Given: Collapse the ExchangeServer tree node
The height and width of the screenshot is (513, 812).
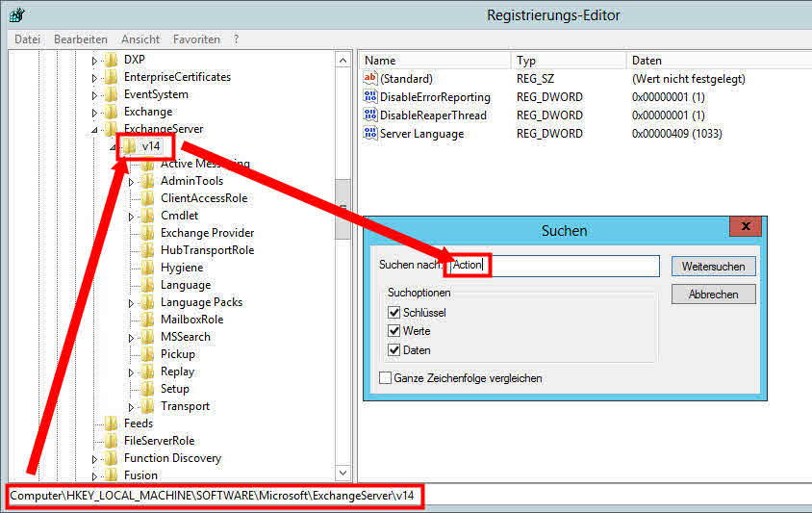Looking at the screenshot, I should (94, 130).
